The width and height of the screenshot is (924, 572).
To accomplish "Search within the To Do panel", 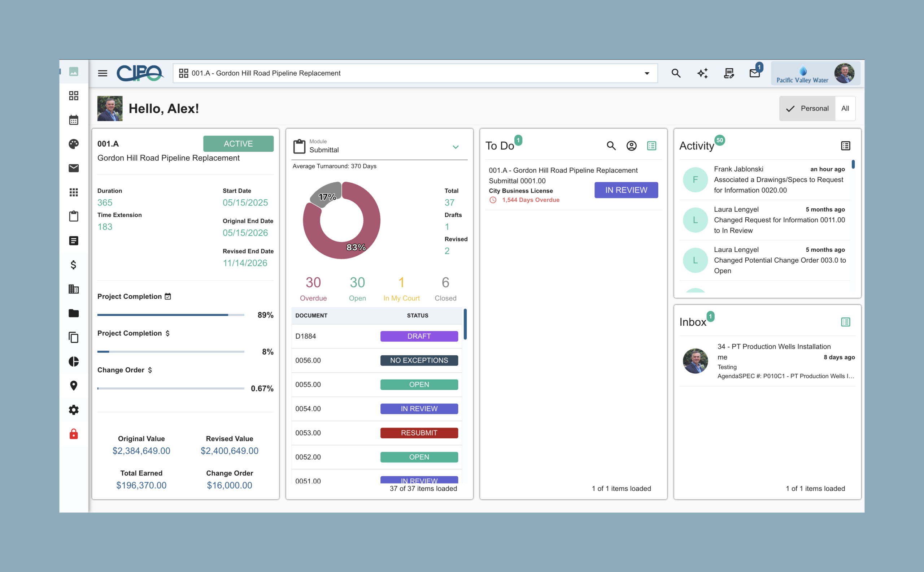I will (611, 146).
